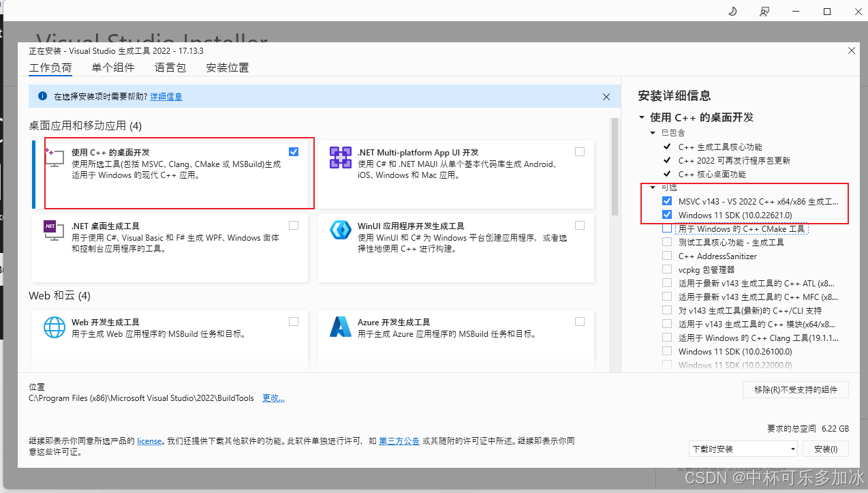This screenshot has height=493, width=868.
Task: Click the workloads list vertical scrollbar
Action: point(615,167)
